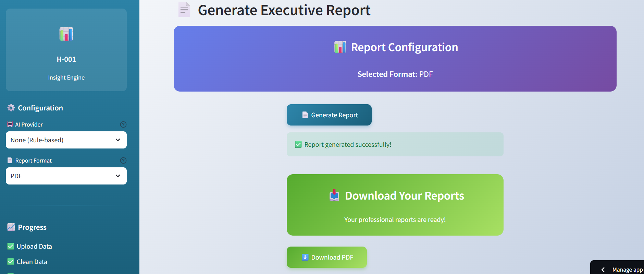Screen dimensions: 644x274
Task: Expand the Report Format PDF dropdown
Action: (x=66, y=176)
